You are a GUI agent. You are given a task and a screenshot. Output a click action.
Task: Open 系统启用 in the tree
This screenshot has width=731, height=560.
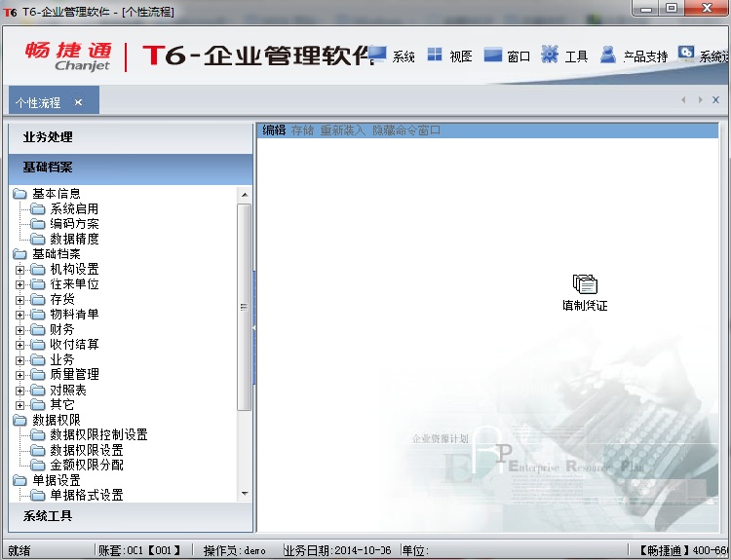(74, 208)
